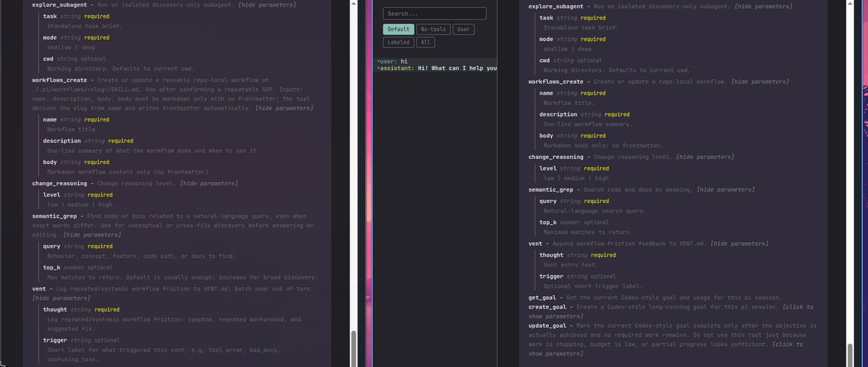Click semantic_grep tool name in the right window

(x=552, y=190)
